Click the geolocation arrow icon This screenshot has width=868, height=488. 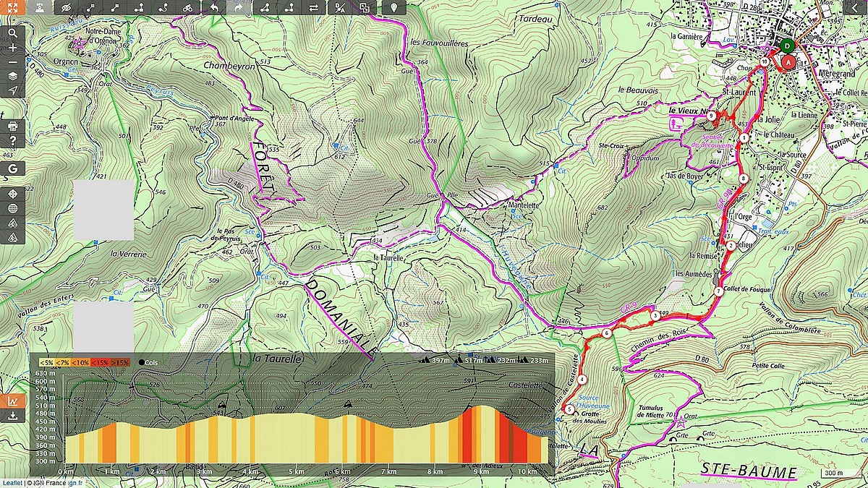13,90
